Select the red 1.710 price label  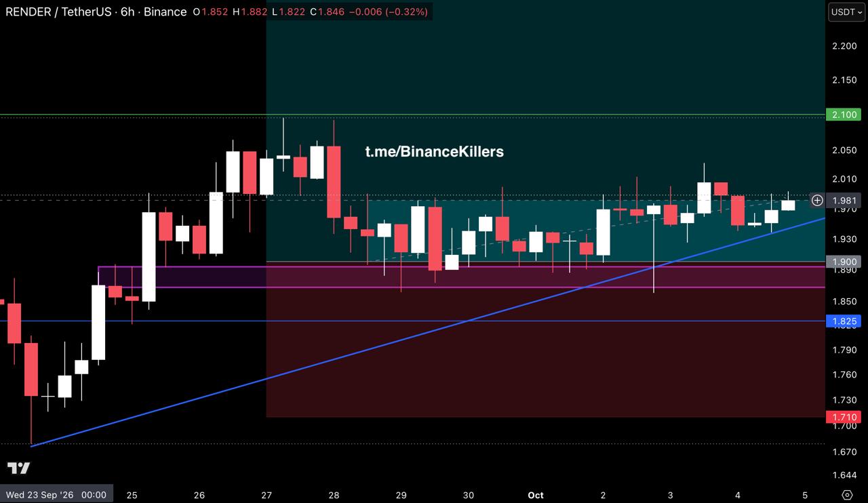click(844, 416)
